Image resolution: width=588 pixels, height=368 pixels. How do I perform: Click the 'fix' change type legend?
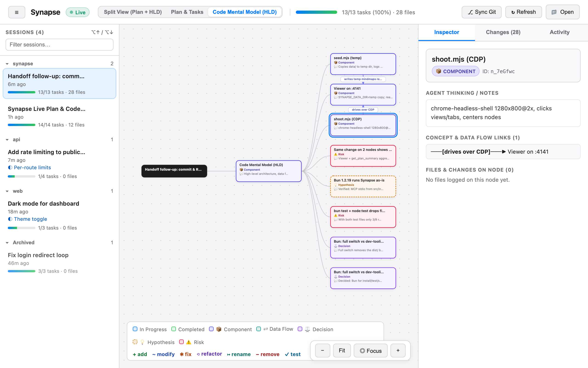click(x=186, y=354)
